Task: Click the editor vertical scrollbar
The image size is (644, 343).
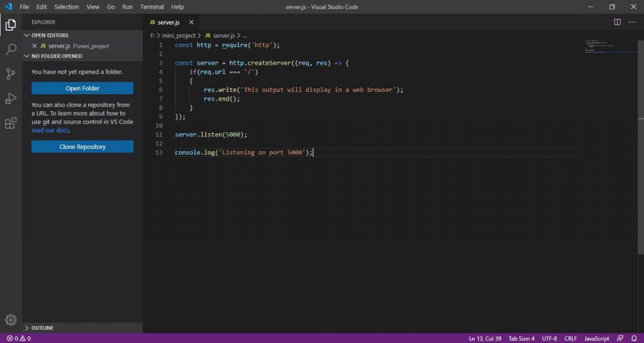Action: pos(641,148)
